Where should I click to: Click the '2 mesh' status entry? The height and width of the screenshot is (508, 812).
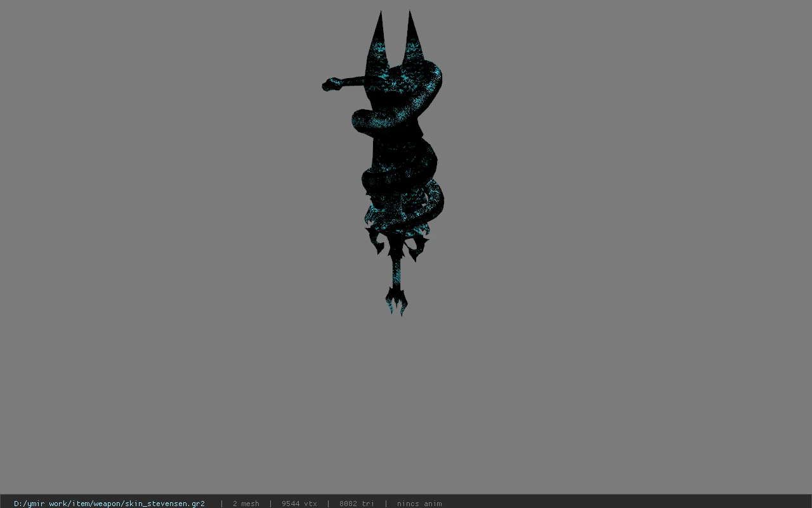pos(246,504)
